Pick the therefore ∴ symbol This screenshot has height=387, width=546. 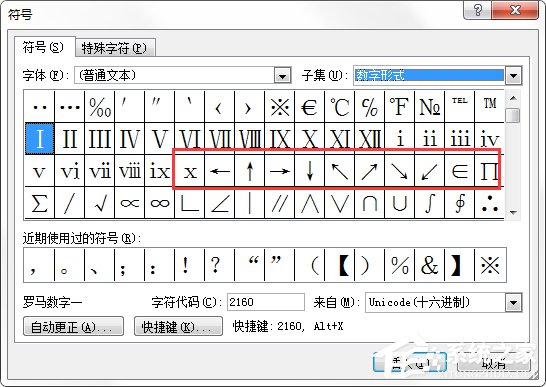[x=489, y=203]
